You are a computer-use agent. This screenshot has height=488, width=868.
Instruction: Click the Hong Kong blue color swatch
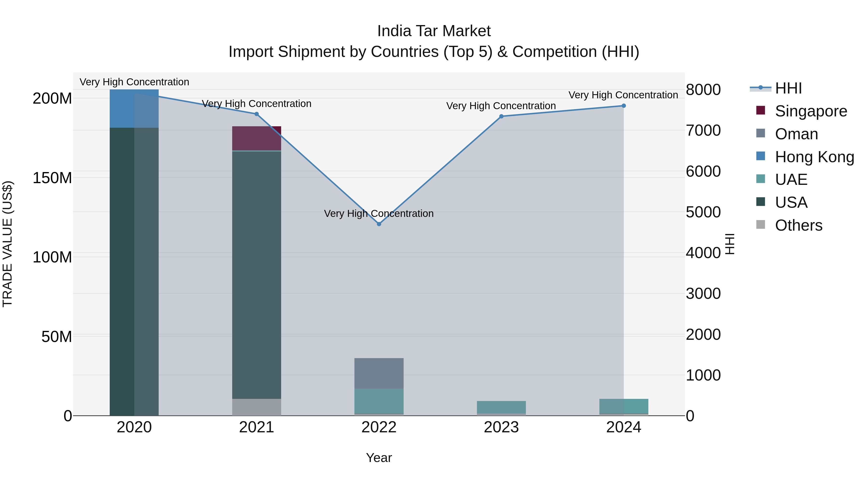pyautogui.click(x=760, y=156)
